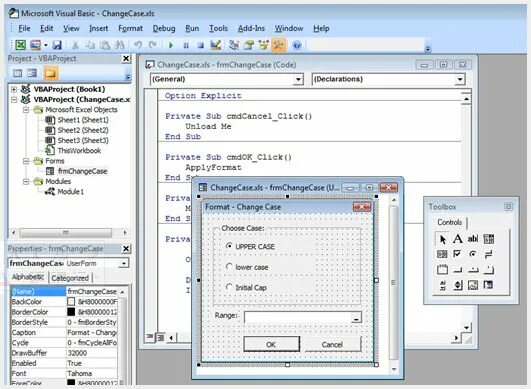Click View Object icon in Project panel
Screen dimensions: 531x389
[32, 73]
